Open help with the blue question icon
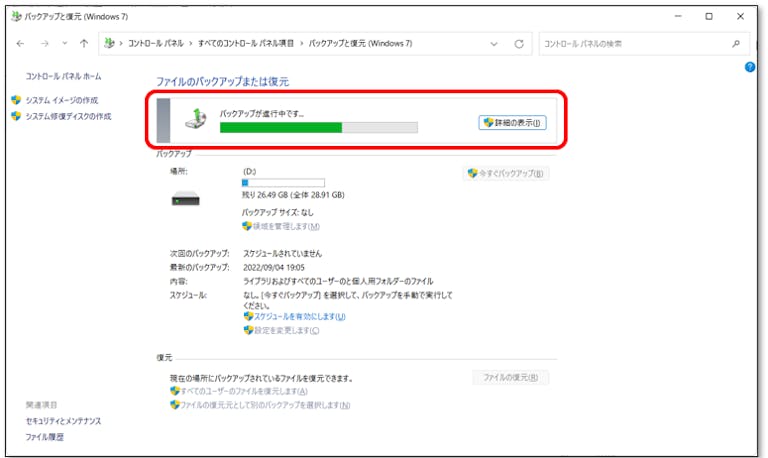Screen dimensions: 768x458 pos(750,67)
